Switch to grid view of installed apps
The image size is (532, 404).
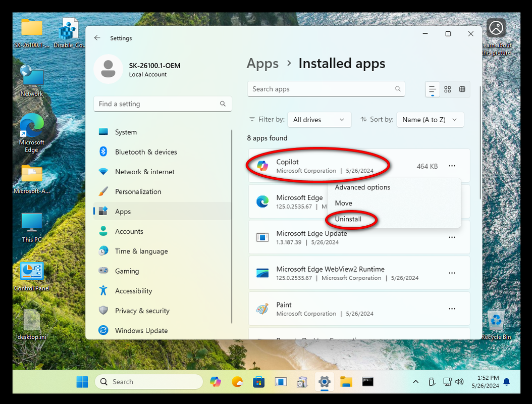click(448, 89)
